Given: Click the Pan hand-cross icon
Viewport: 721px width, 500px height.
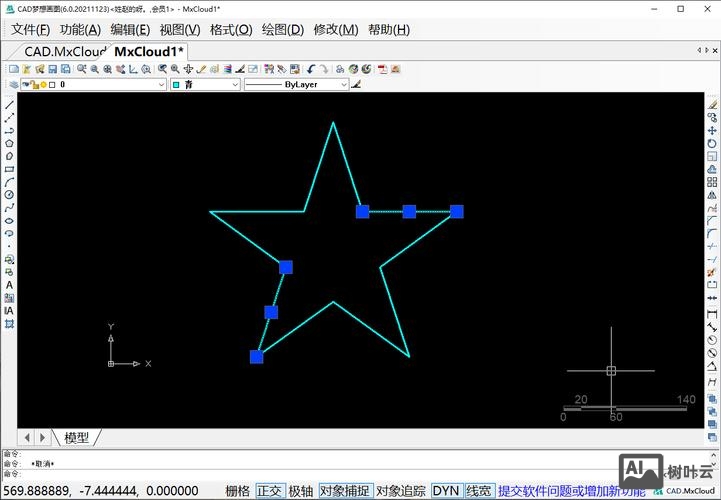Looking at the screenshot, I should pyautogui.click(x=188, y=69).
